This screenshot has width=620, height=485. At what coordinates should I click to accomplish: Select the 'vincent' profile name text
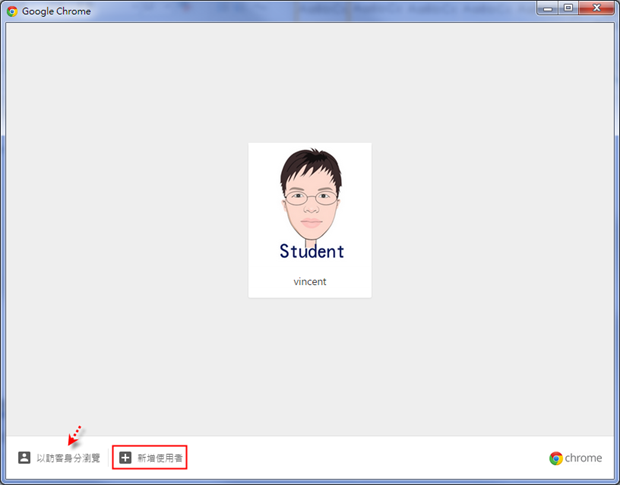(x=310, y=282)
